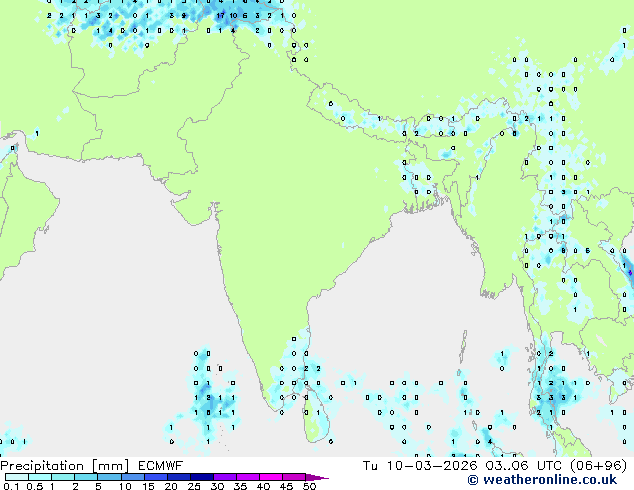
Task: Click the above-50 arrow tip of legend
Action: (317, 477)
